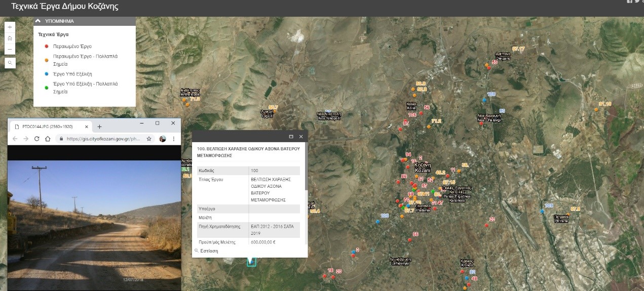Viewport: 644px width, 291px height.
Task: Collapse the ΥΠΟΜΝΗΜΑ legend panel
Action: point(38,21)
